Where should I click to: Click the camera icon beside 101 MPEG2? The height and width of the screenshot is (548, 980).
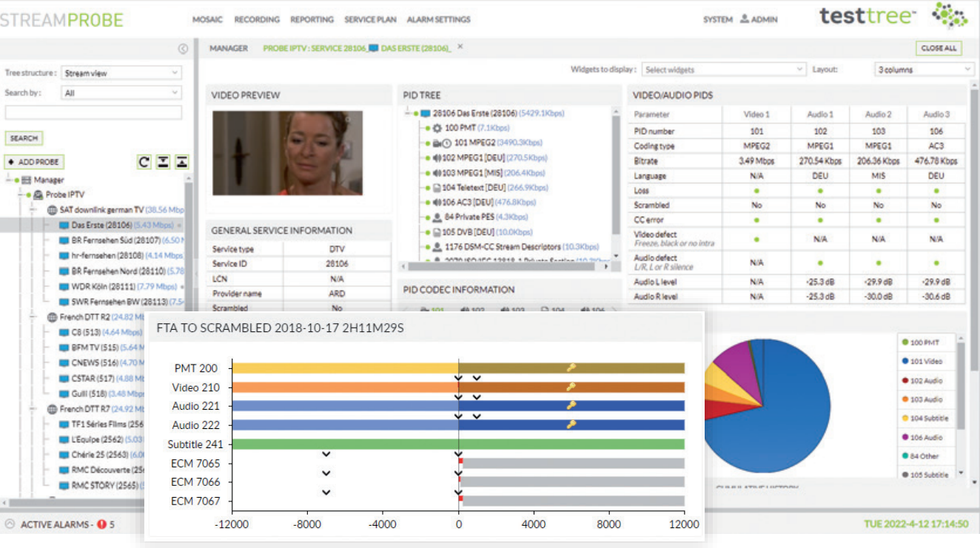435,142
